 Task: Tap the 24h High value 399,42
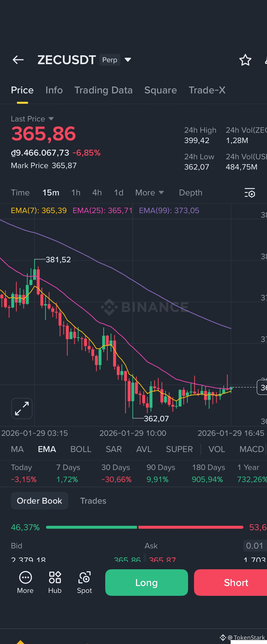pos(197,140)
